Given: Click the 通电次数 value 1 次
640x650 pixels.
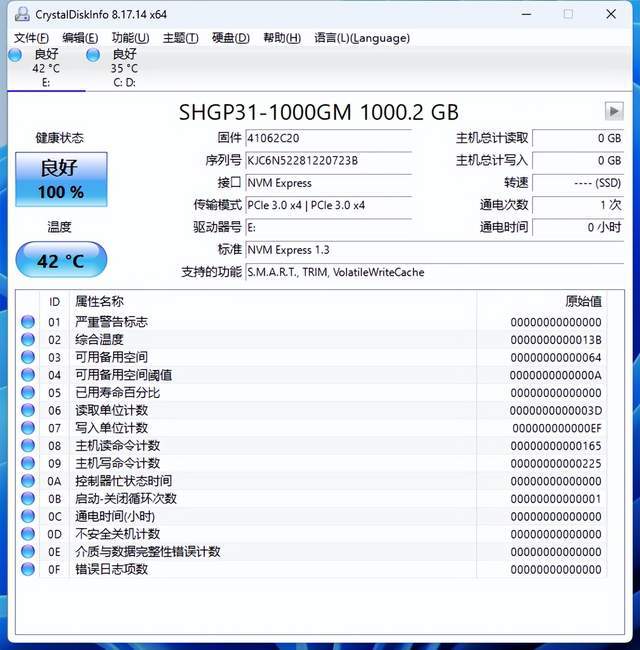Looking at the screenshot, I should point(578,205).
